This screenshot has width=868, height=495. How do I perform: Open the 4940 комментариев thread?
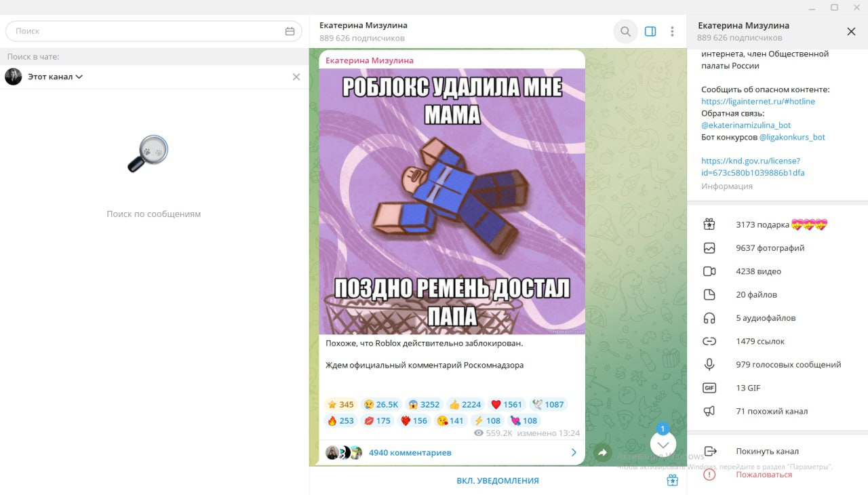pos(410,452)
